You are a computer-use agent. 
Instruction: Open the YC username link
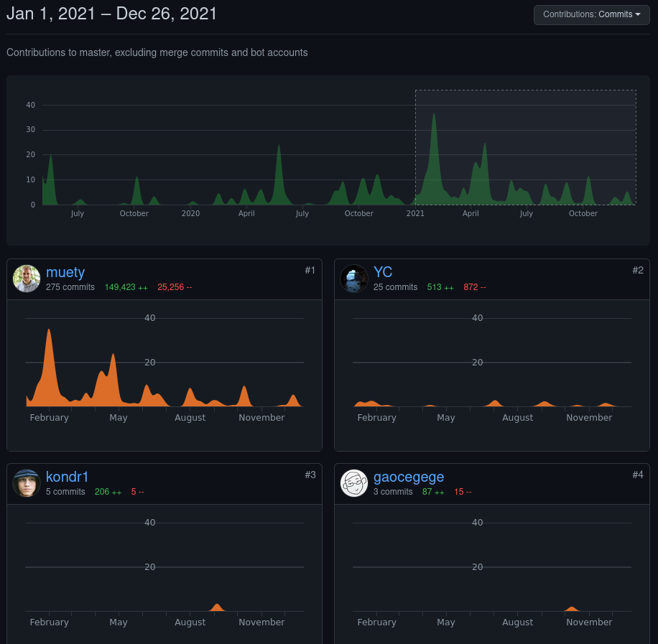pos(383,272)
